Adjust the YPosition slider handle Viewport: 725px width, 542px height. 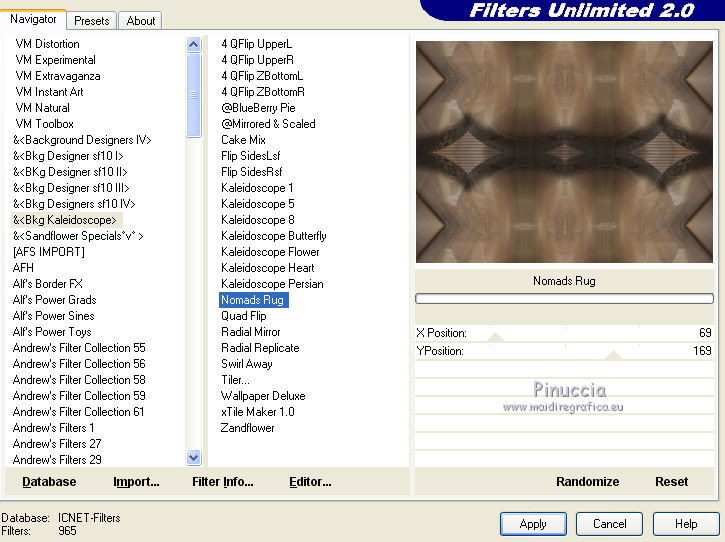[613, 355]
